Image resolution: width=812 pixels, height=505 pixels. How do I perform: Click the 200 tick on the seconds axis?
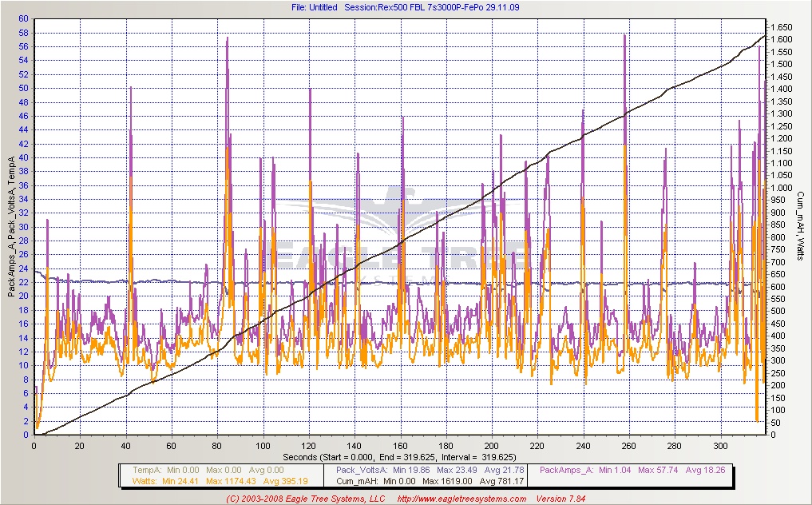coord(491,446)
